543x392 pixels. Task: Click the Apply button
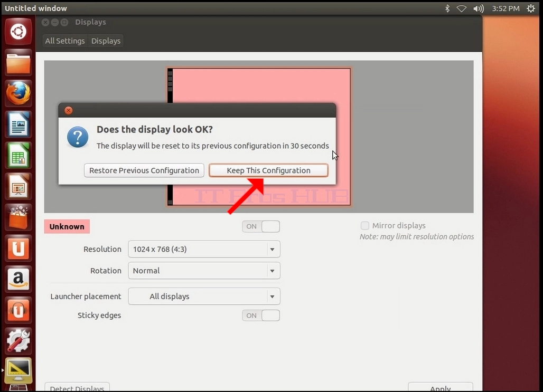(x=441, y=387)
